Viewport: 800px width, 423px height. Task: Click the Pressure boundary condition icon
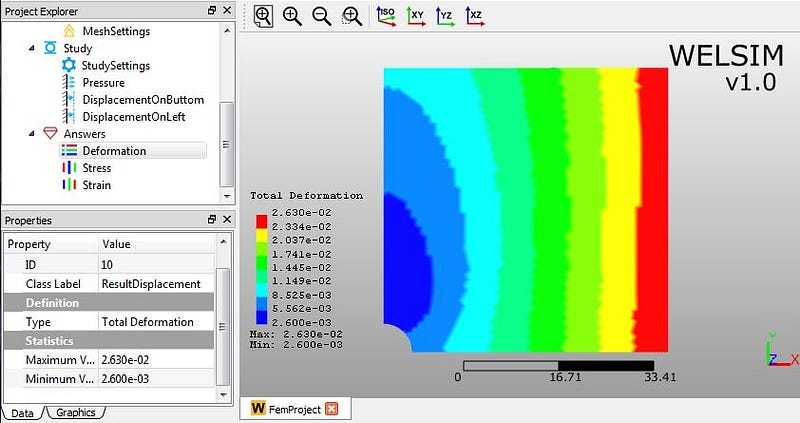coord(69,82)
